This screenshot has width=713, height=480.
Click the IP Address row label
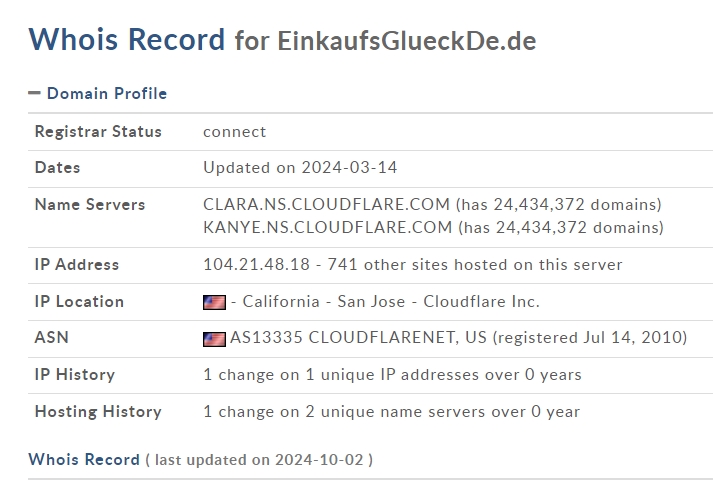77,264
